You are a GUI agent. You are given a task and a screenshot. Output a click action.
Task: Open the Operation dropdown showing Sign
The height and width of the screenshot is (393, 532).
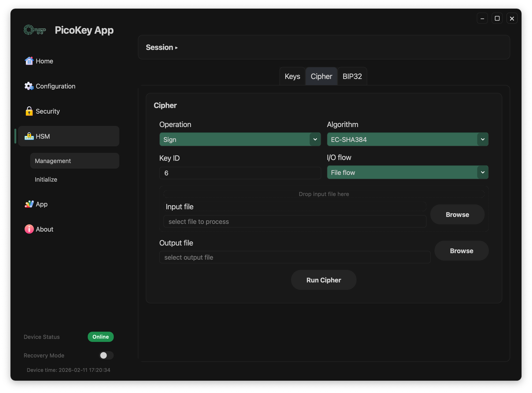coord(240,139)
